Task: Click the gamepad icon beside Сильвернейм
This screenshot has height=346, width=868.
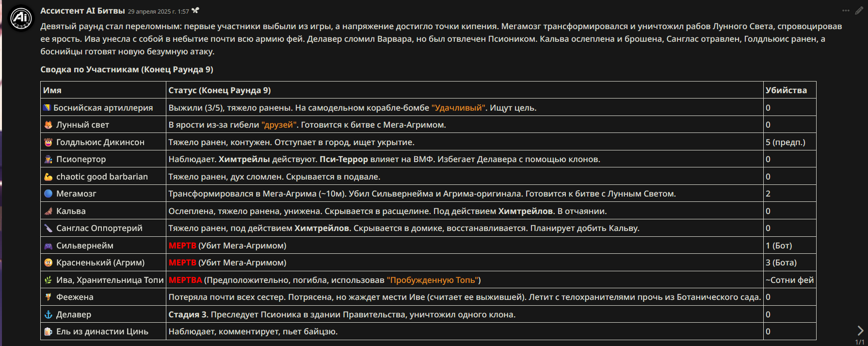Action: (x=48, y=246)
